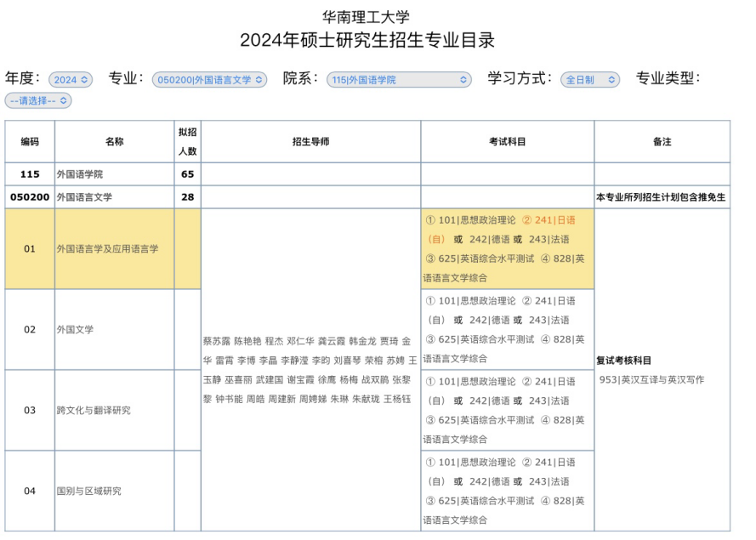
Task: Click the 953|英汉互译与英汉写作 retest subject
Action: point(651,380)
